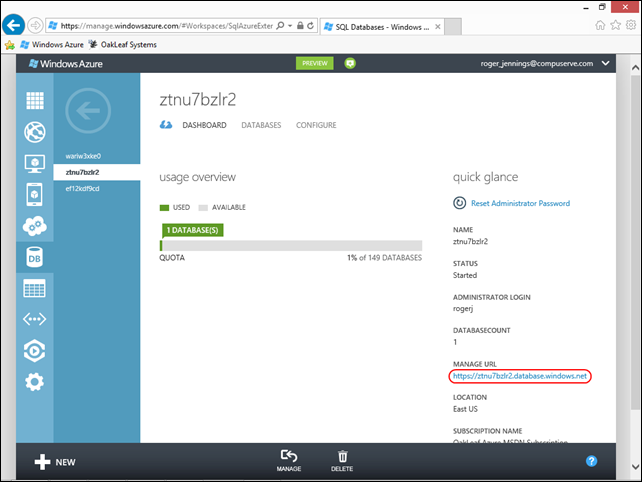Open the blue help question mark icon
642x482 pixels.
coord(591,461)
